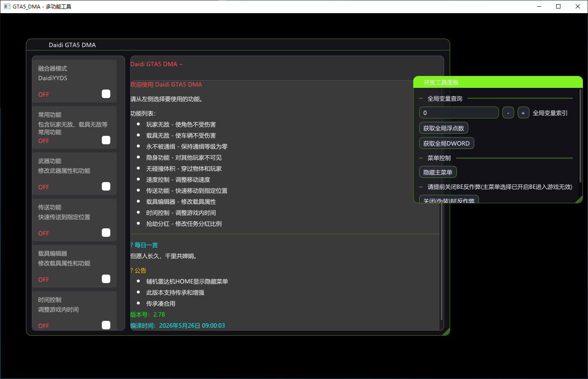Click the 无碰撞体积 list item
The width and height of the screenshot is (588, 379).
(184, 168)
